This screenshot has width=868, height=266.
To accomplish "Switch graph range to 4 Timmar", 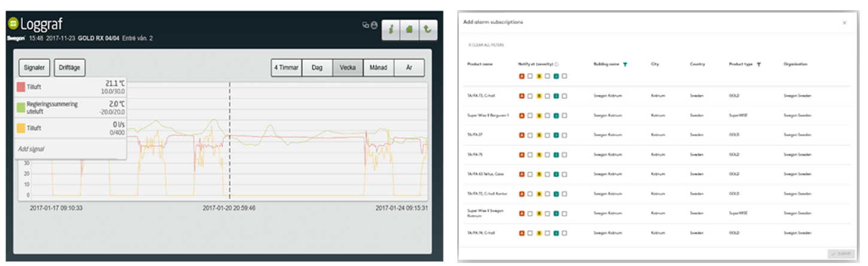I will pos(286,68).
